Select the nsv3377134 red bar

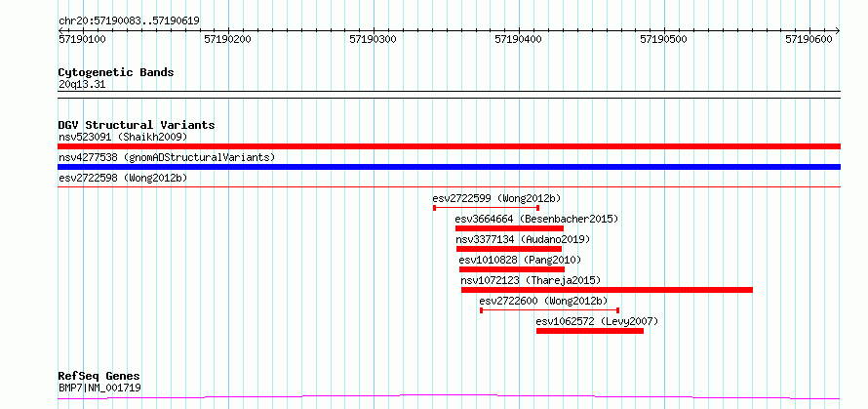(x=509, y=249)
